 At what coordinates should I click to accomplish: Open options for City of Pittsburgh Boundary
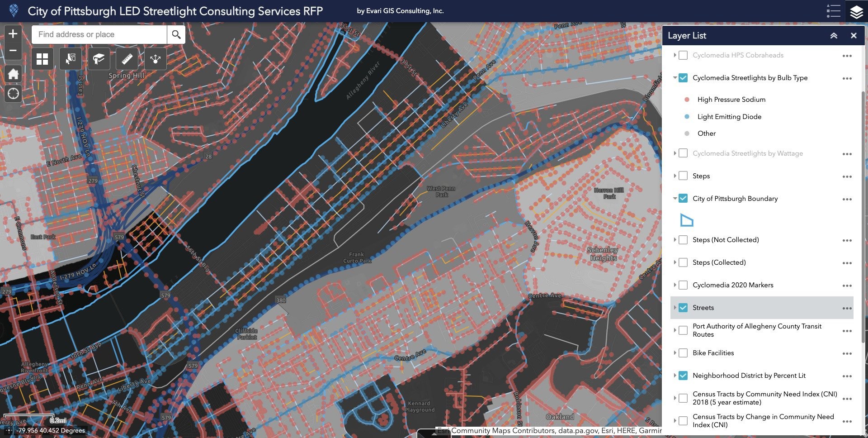point(847,199)
